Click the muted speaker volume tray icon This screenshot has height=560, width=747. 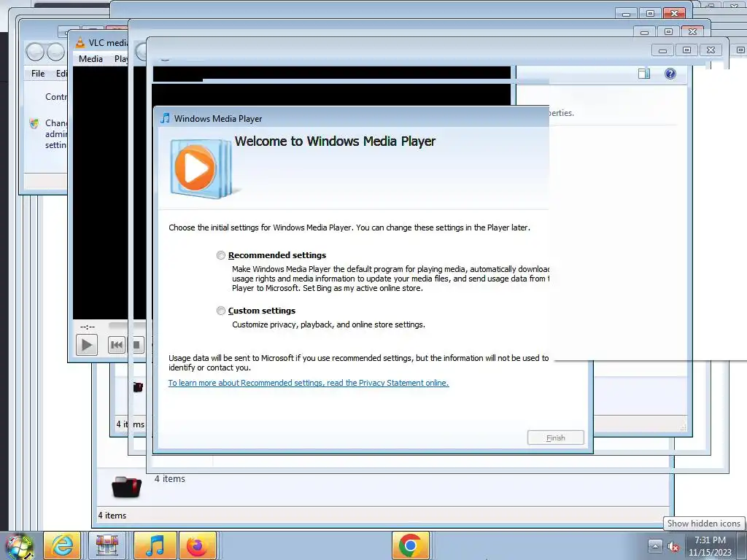pyautogui.click(x=673, y=547)
